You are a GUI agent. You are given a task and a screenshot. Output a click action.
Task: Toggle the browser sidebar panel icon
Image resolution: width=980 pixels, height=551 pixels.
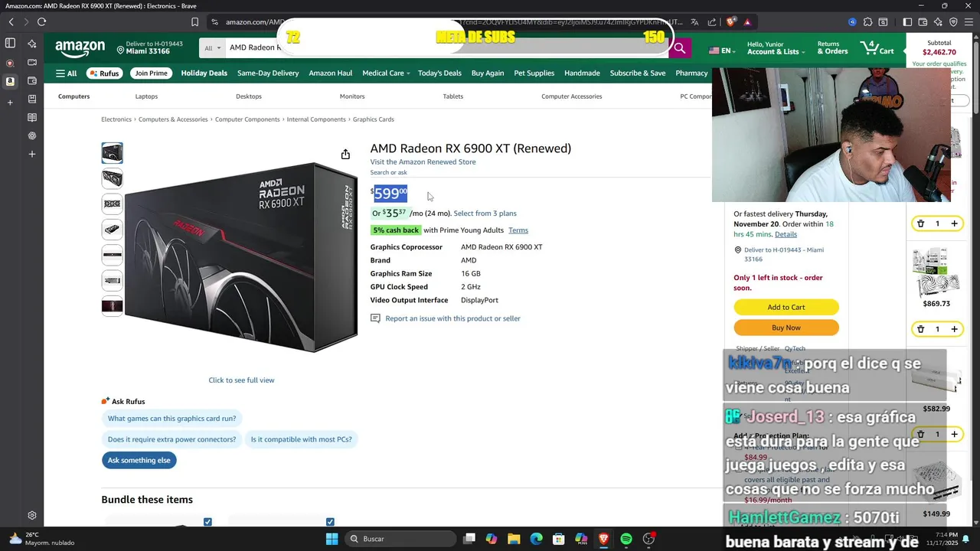tap(907, 22)
